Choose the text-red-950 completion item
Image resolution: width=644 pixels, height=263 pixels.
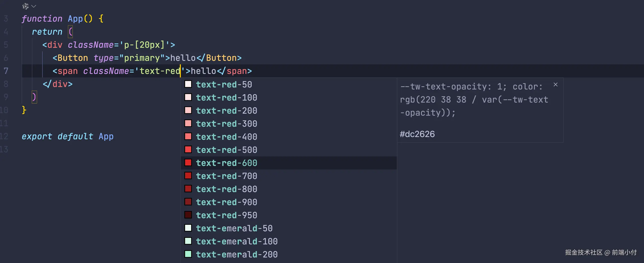[x=226, y=215]
